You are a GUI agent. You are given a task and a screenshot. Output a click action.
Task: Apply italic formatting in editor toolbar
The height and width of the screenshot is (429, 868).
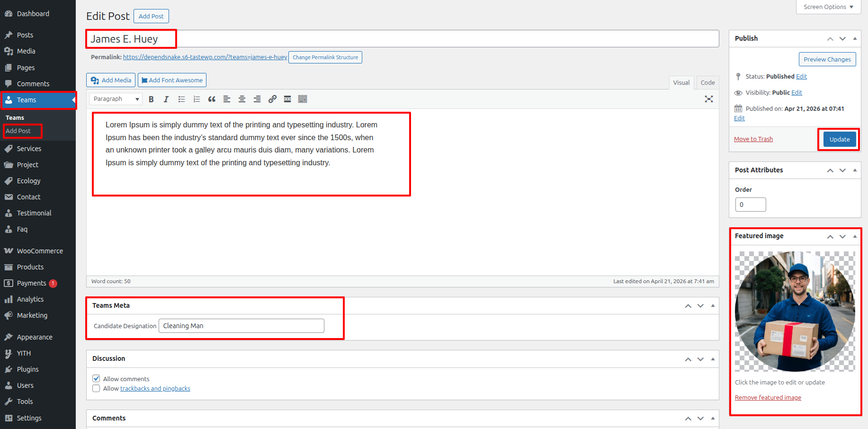[166, 99]
